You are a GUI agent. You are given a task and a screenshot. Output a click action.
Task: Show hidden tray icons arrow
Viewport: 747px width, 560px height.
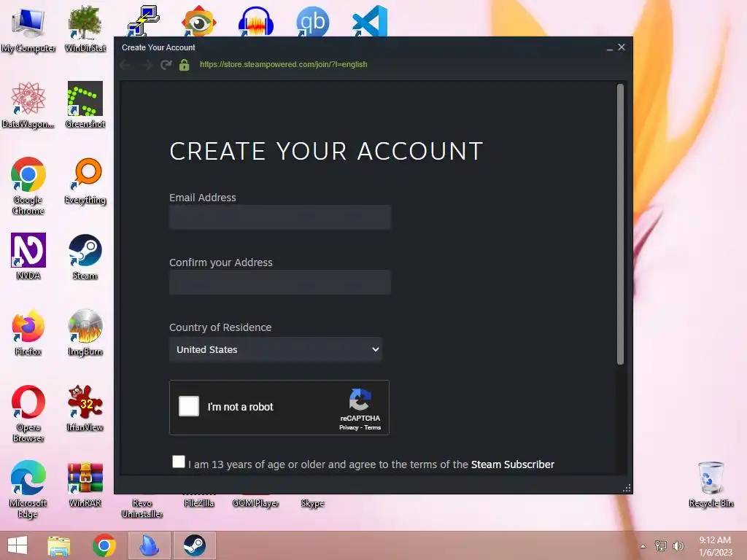coord(643,546)
